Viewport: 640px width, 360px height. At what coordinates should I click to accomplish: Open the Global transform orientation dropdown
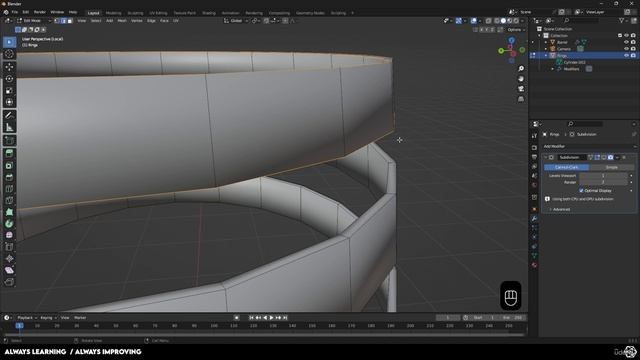[236, 20]
